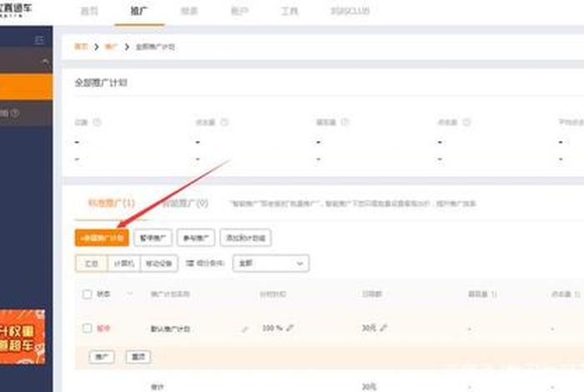This screenshot has width=584, height=392.
Task: Open the info icon beside 点击率 metric
Action: pyautogui.click(x=466, y=122)
